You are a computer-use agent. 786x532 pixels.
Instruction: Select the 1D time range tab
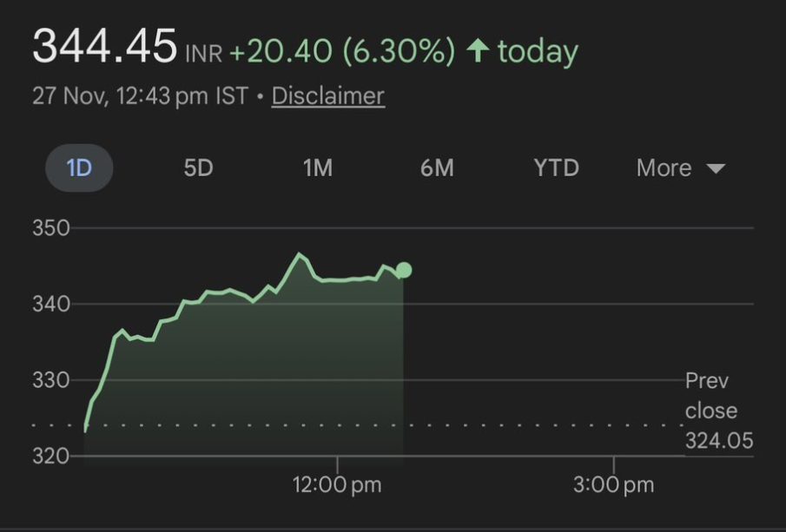(x=79, y=167)
